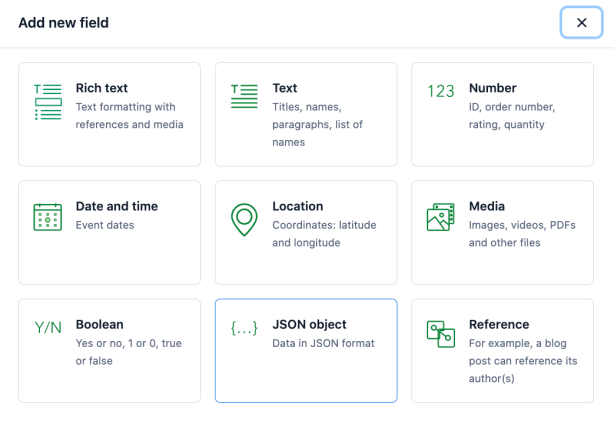
Task: Click "Data in JSON format" description
Action: click(323, 343)
